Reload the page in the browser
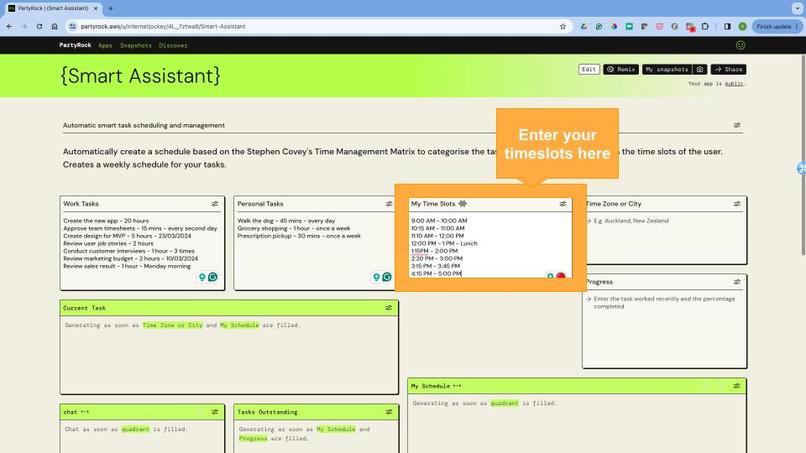806x453 pixels. [x=39, y=26]
